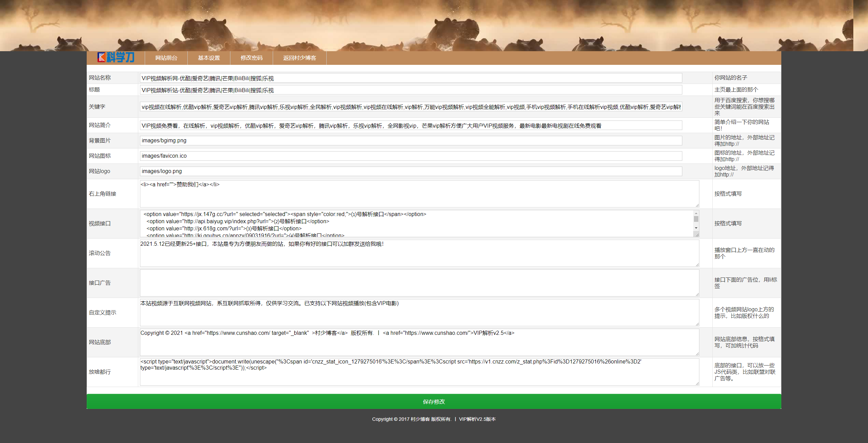868x443 pixels.
Task: Click the 视频接口 textarea scrollbar thumb
Action: point(696,219)
